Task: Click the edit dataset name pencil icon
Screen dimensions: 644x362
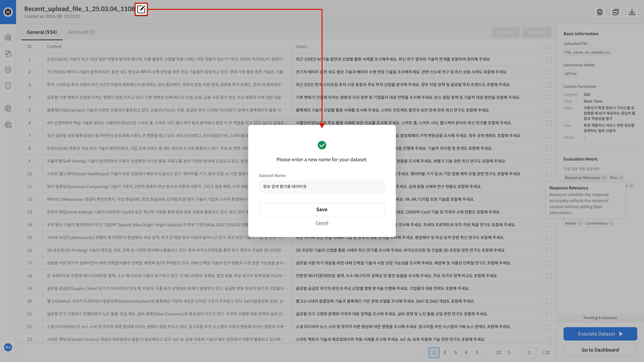Action: 141,9
